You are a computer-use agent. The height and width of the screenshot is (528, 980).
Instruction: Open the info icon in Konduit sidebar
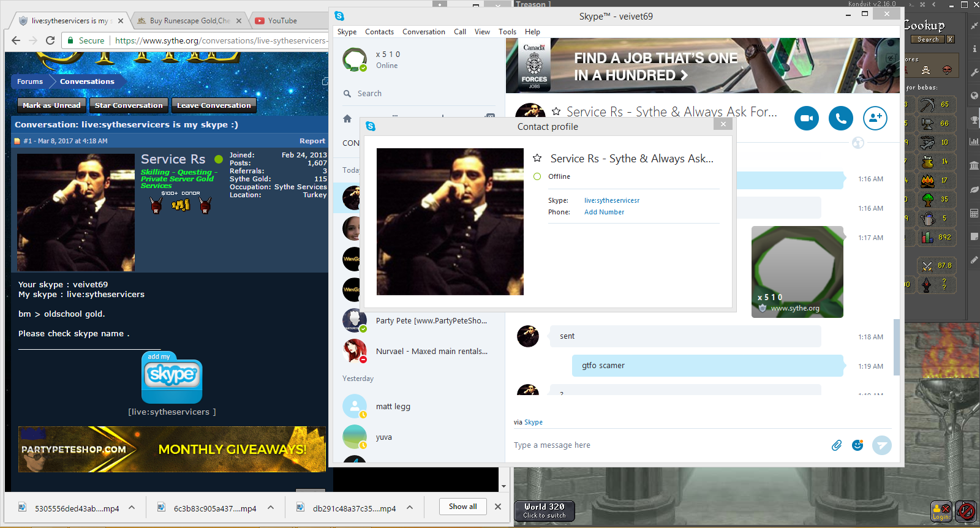coord(974,48)
